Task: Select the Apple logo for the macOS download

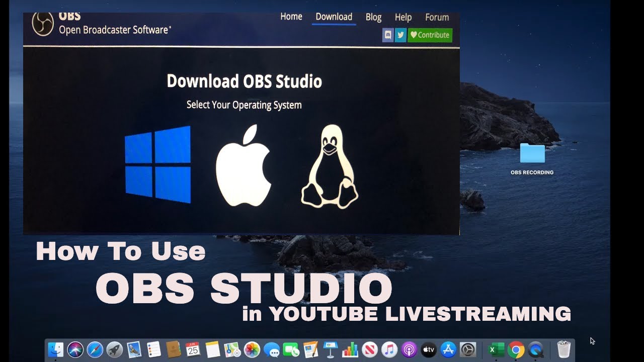Action: click(244, 166)
